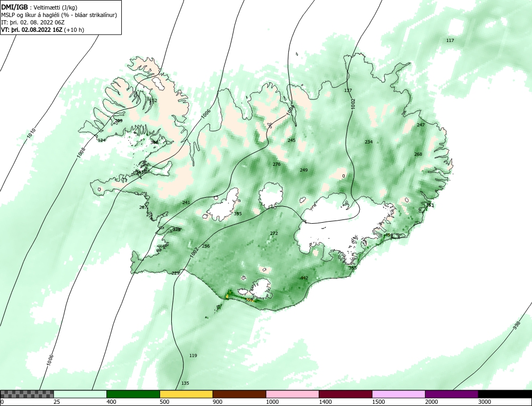Click the map value 249

[304, 170]
